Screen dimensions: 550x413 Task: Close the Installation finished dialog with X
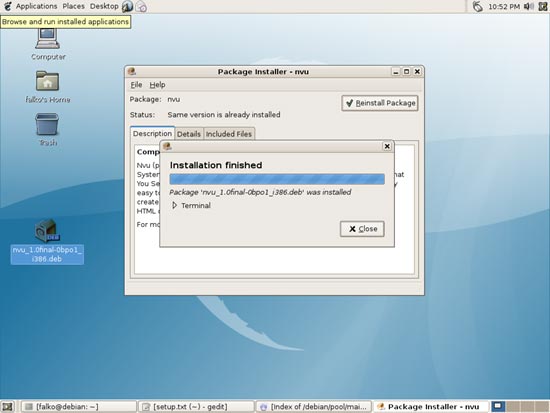click(x=387, y=146)
